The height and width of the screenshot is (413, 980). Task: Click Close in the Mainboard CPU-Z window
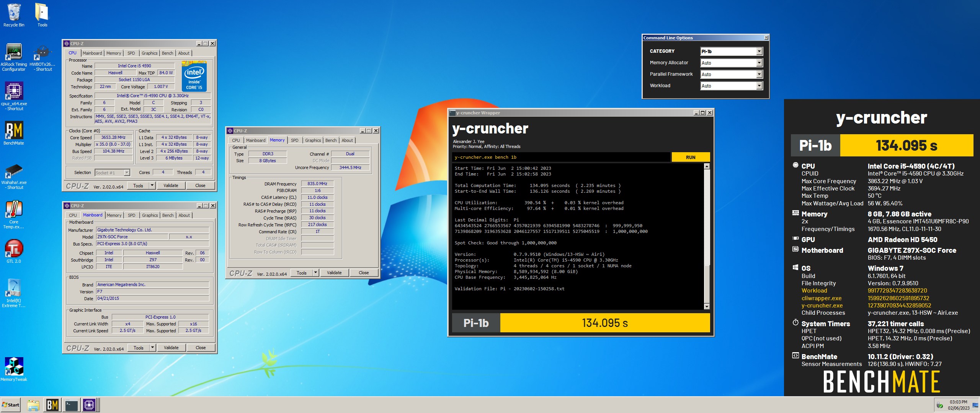pos(201,348)
